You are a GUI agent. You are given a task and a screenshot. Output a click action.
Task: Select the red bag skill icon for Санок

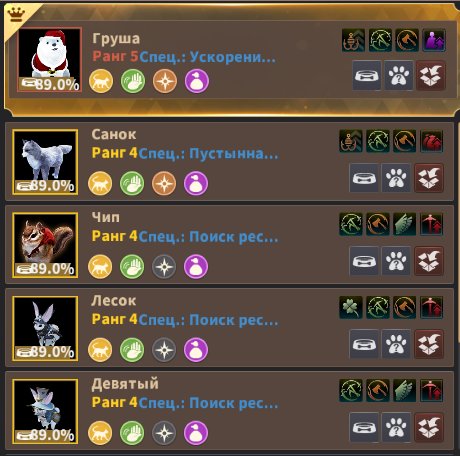pos(431,141)
